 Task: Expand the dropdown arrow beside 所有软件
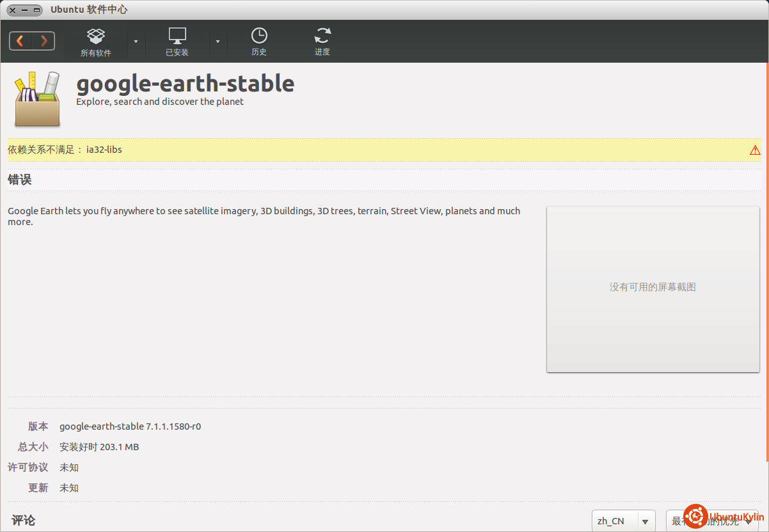tap(136, 42)
